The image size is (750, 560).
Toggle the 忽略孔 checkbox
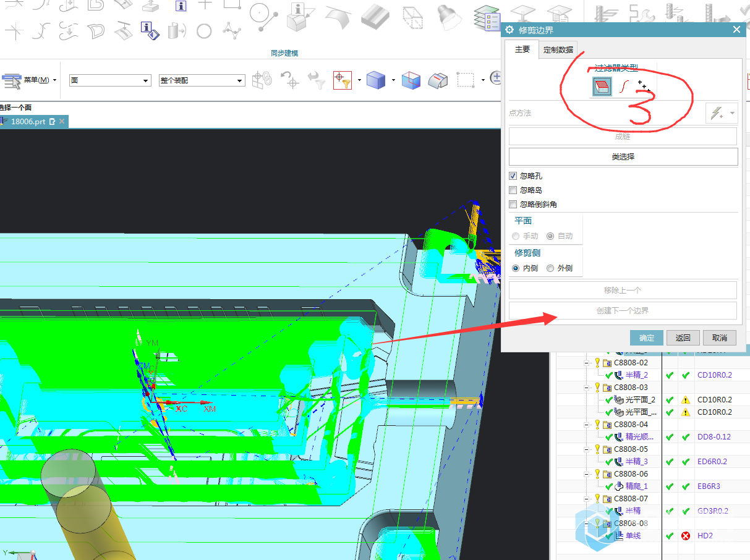[513, 176]
